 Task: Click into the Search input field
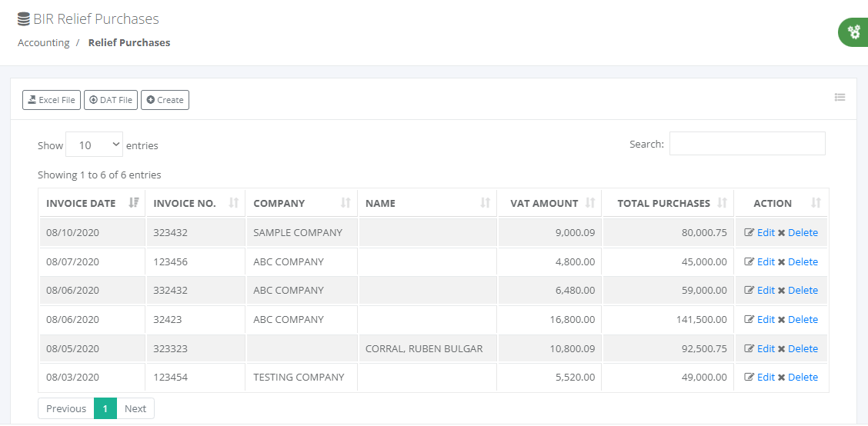(746, 144)
